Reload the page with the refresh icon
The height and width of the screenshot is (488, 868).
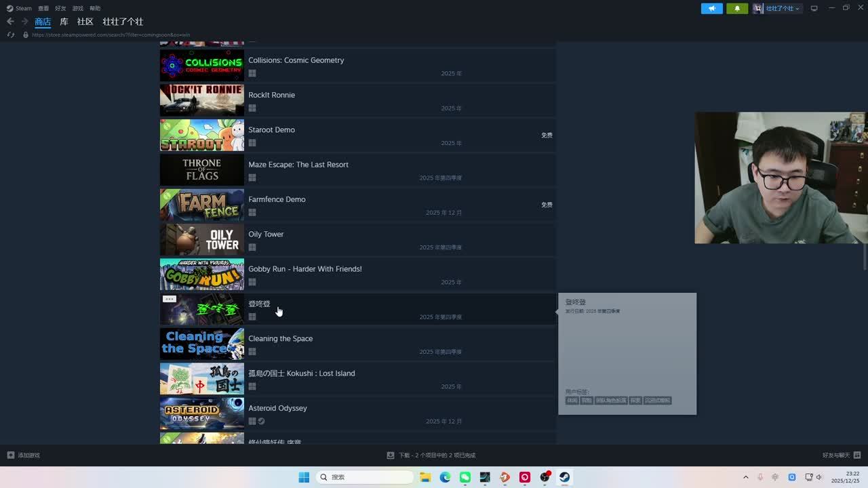coord(11,35)
